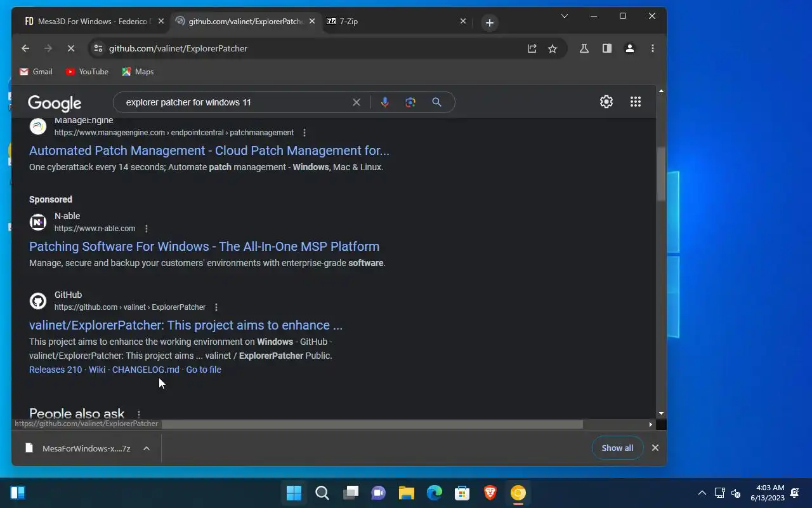This screenshot has height=508, width=812.
Task: Open more options for GitHub result
Action: (x=216, y=307)
